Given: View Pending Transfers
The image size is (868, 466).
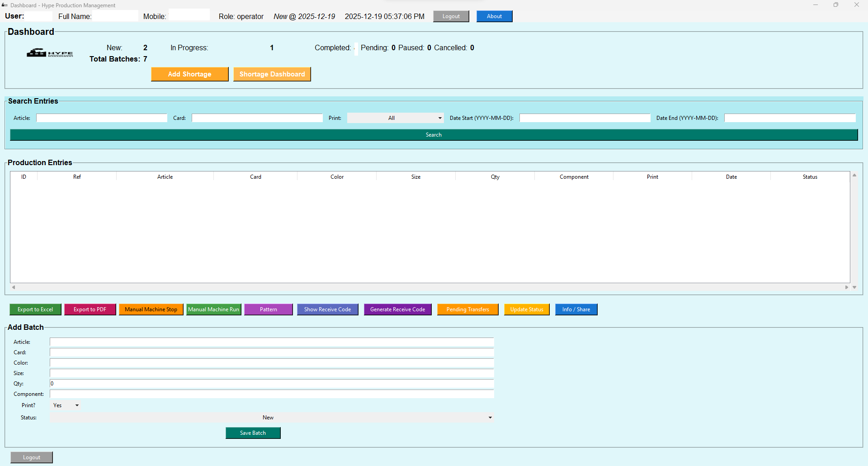Looking at the screenshot, I should point(467,309).
